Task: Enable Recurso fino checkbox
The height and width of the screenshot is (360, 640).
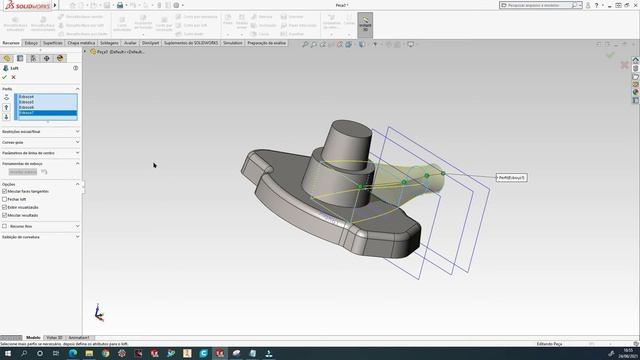Action: pyautogui.click(x=4, y=226)
